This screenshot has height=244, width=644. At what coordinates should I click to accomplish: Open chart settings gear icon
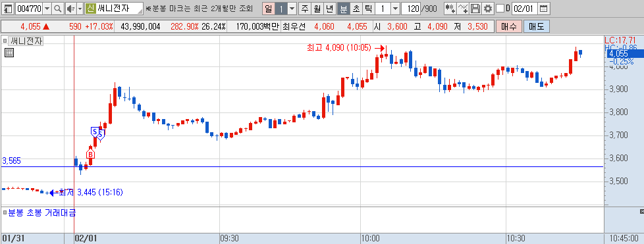487,8
